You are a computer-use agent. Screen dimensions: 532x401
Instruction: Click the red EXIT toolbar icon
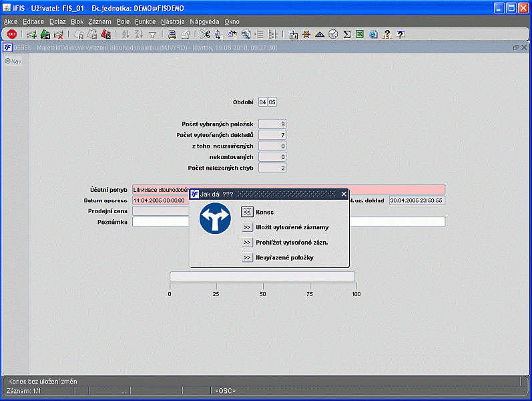click(12, 34)
